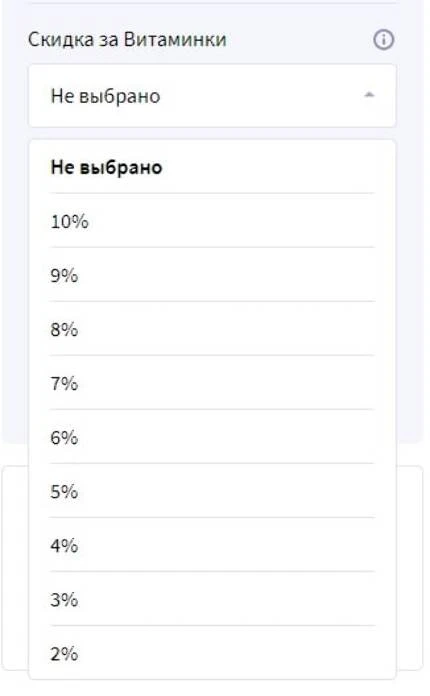Viewport: 430px width, 696px height.
Task: Select the bold Не выбрано list option
Action: coord(212,168)
